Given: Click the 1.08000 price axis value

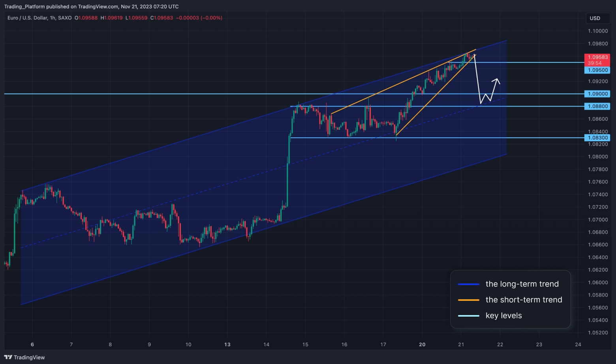Looking at the screenshot, I should (598, 157).
